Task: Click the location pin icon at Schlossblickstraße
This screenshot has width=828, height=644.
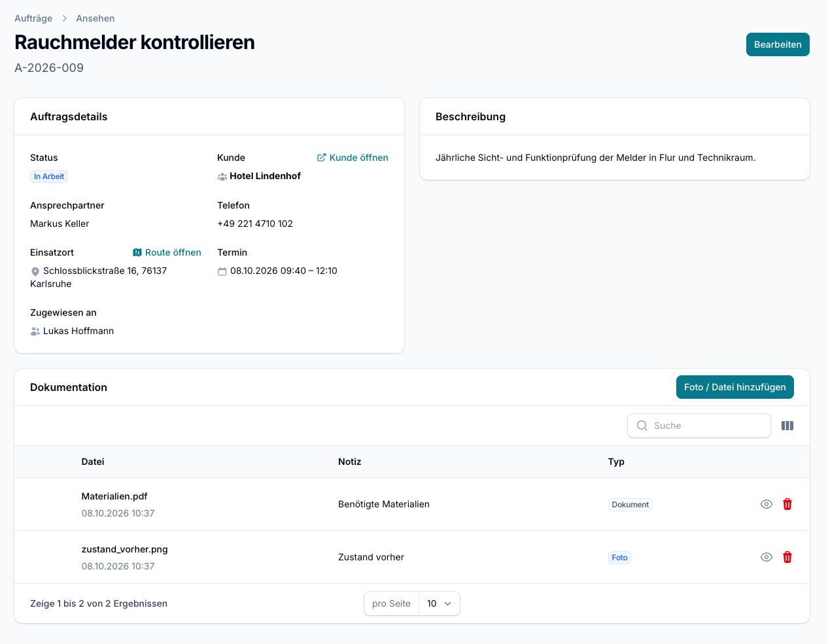Action: click(35, 271)
